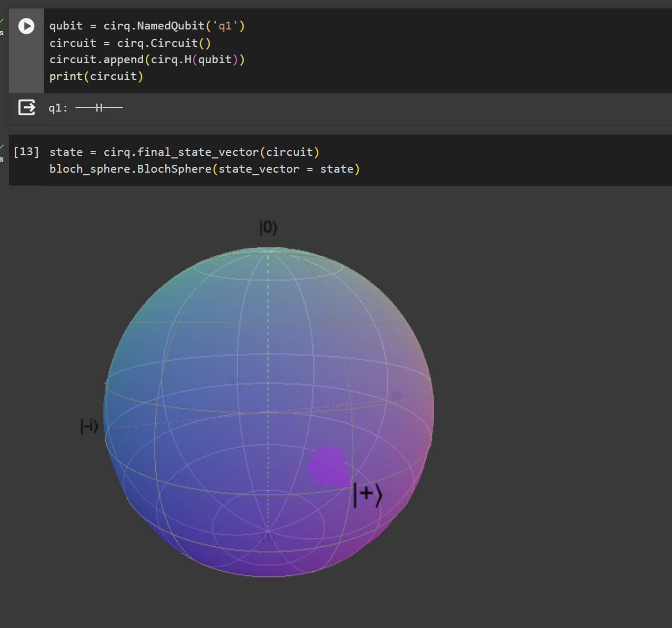The height and width of the screenshot is (628, 672).
Task: Click the cirq.NamedQubit('q1') code line
Action: [147, 26]
